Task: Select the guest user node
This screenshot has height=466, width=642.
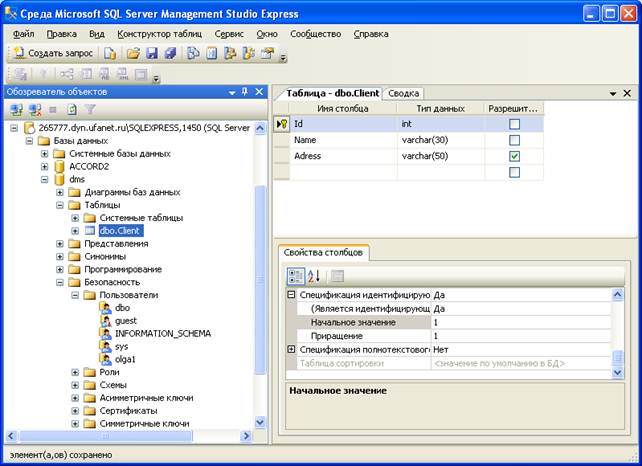Action: pos(126,321)
